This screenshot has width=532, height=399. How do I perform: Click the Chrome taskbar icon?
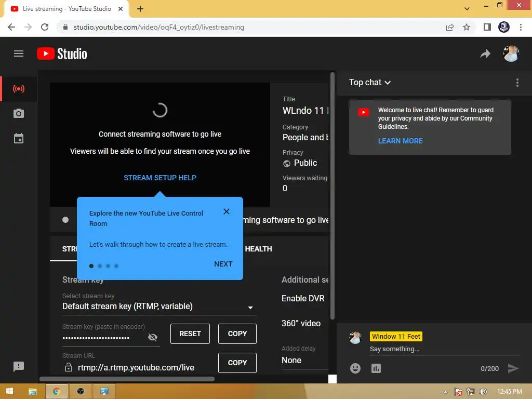[x=56, y=391]
